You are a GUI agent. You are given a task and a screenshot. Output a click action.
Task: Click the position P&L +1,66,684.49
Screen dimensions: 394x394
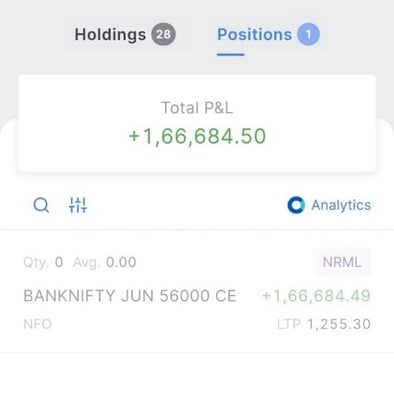[316, 296]
